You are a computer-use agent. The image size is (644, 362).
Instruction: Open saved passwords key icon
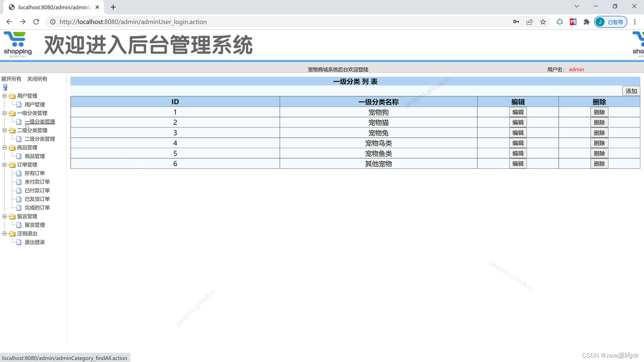[516, 22]
